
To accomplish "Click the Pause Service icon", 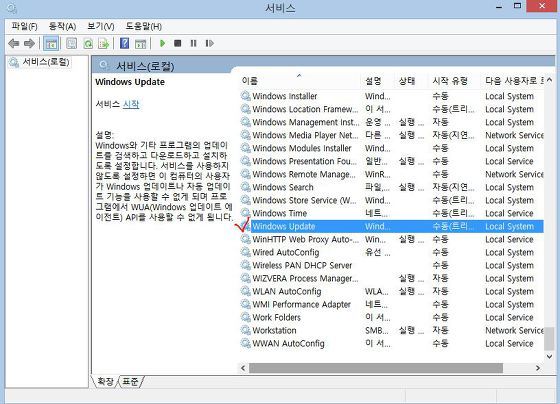I will (x=193, y=44).
